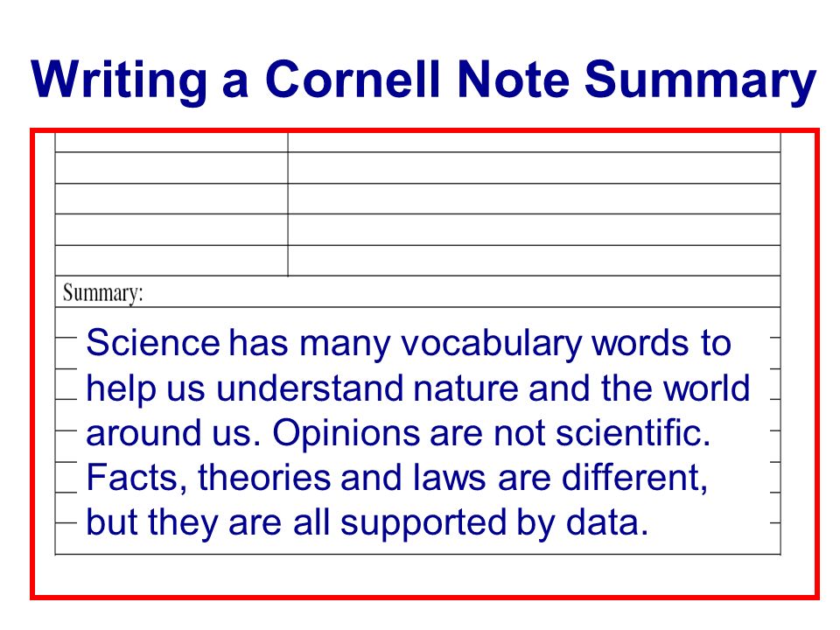Click the word 'Summary' in the slide title
The height and width of the screenshot is (630, 840).
pyautogui.click(x=700, y=80)
